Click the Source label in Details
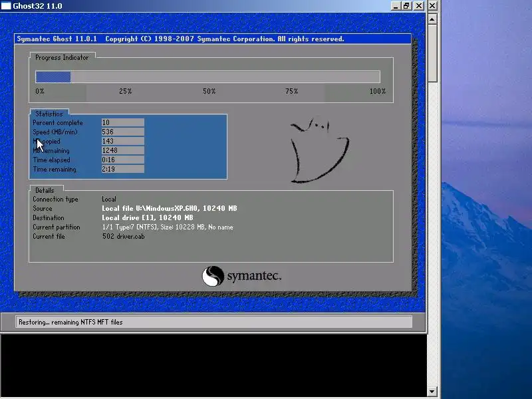Viewport: 532px width, 399px height. [43, 208]
